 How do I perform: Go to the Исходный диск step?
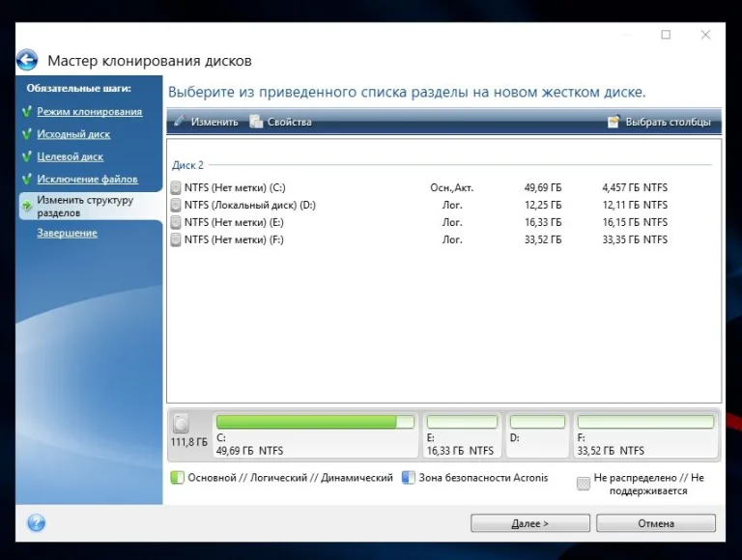point(73,134)
